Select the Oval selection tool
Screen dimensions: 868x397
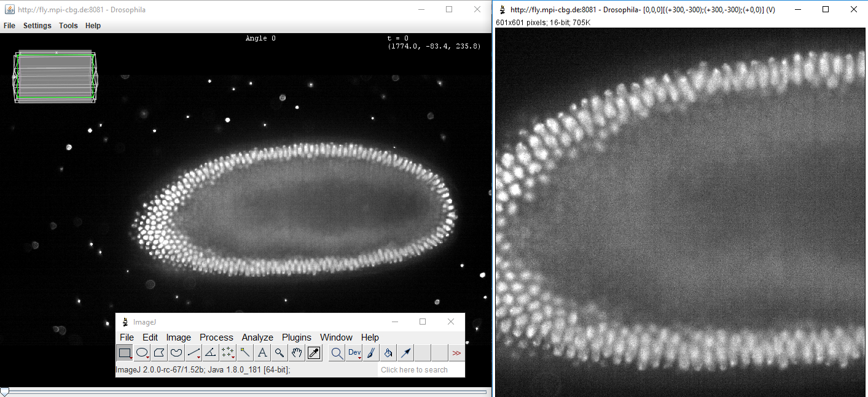pyautogui.click(x=141, y=352)
